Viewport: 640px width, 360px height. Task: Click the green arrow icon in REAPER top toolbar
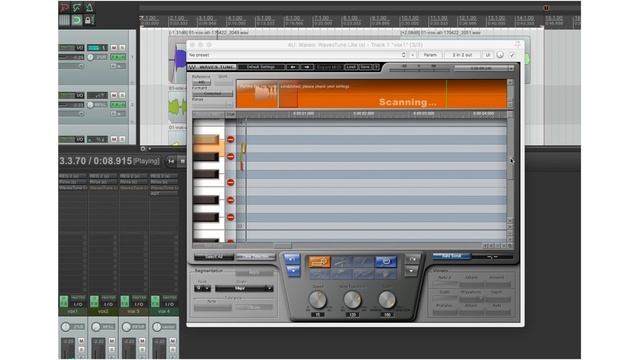pos(77,7)
